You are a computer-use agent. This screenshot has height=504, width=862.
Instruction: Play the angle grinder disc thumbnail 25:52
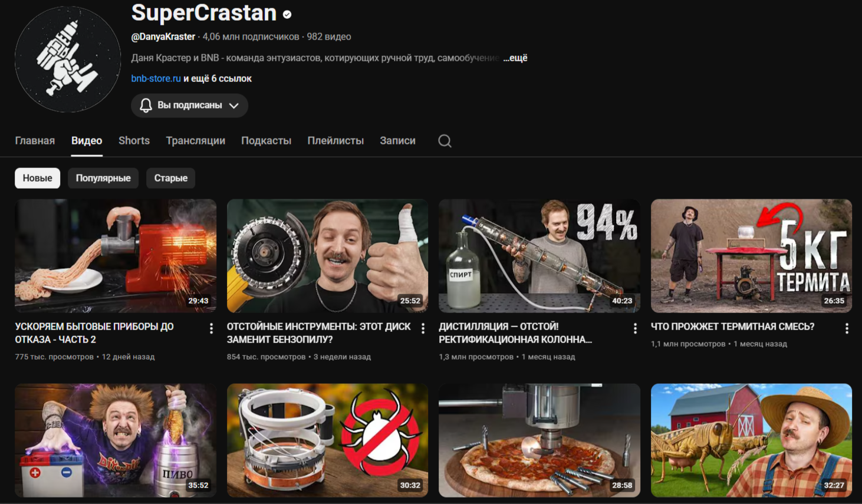(x=328, y=256)
